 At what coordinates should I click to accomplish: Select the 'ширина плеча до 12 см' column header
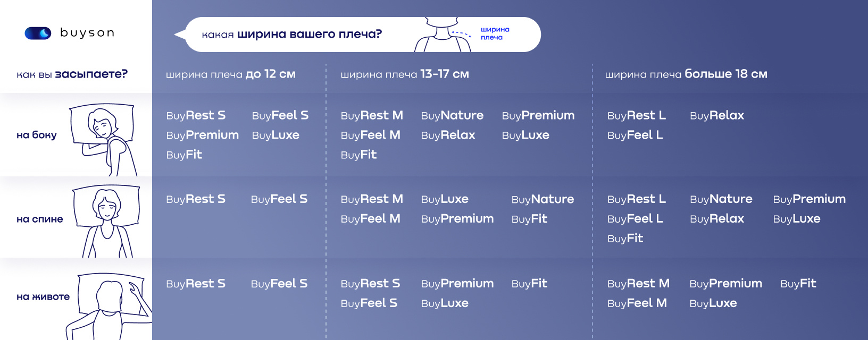coord(231,74)
